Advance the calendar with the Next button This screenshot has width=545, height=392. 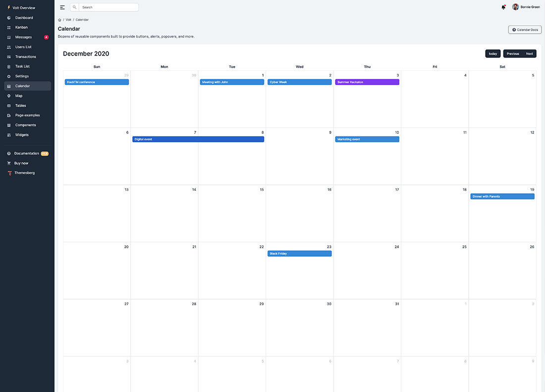point(529,54)
